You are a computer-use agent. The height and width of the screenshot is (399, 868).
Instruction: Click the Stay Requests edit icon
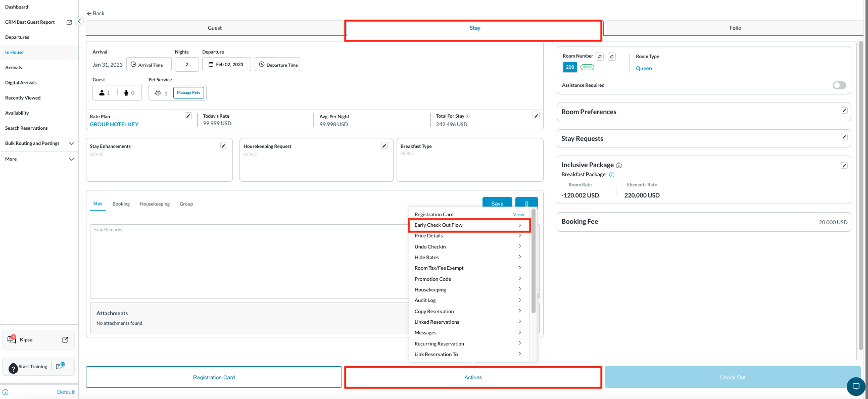pyautogui.click(x=844, y=137)
